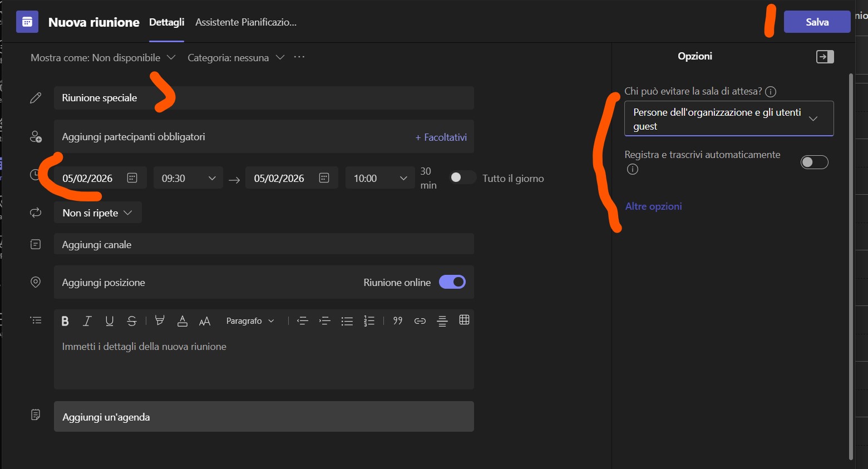This screenshot has width=868, height=469.
Task: Insert a quote block
Action: [398, 321]
